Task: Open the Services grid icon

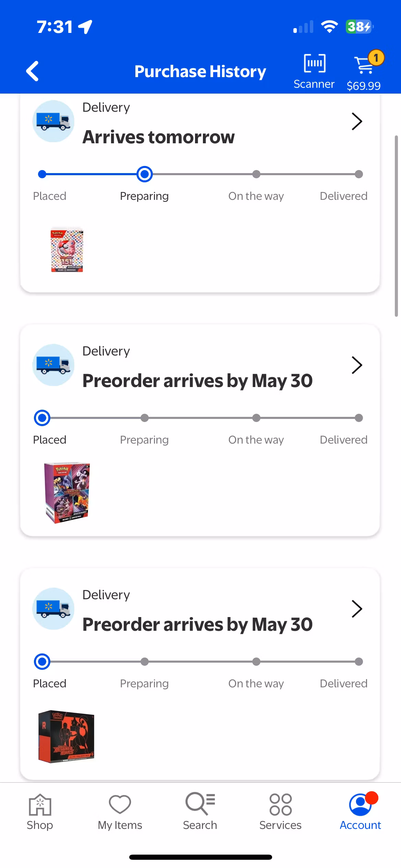Action: 280,811
